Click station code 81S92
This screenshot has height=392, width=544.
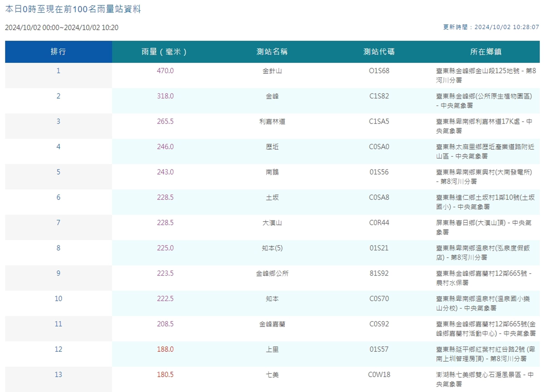pos(379,273)
